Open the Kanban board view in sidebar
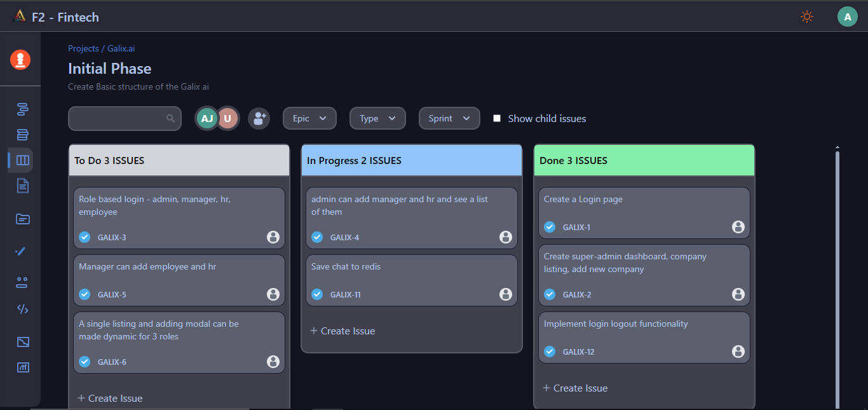The height and width of the screenshot is (410, 868). point(22,160)
